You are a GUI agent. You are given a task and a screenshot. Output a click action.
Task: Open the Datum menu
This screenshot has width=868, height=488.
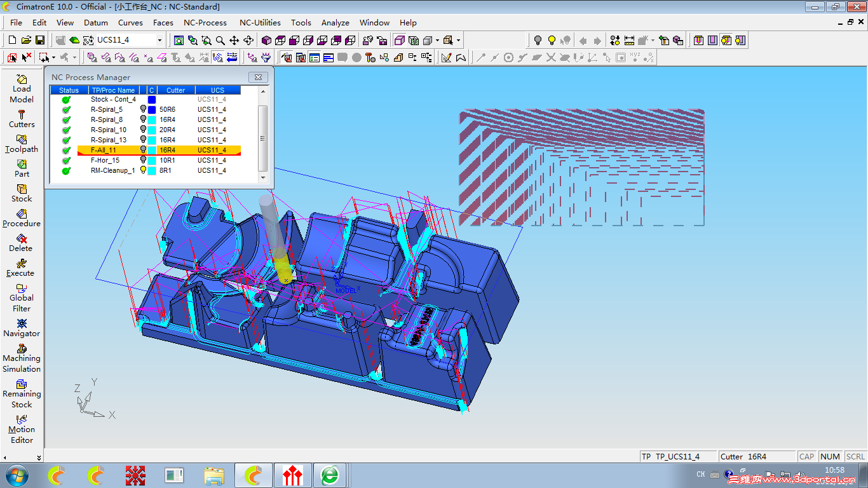coord(96,22)
